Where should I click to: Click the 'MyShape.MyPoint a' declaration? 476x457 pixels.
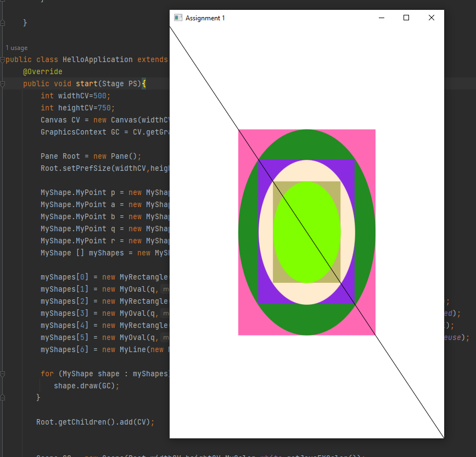click(x=105, y=205)
